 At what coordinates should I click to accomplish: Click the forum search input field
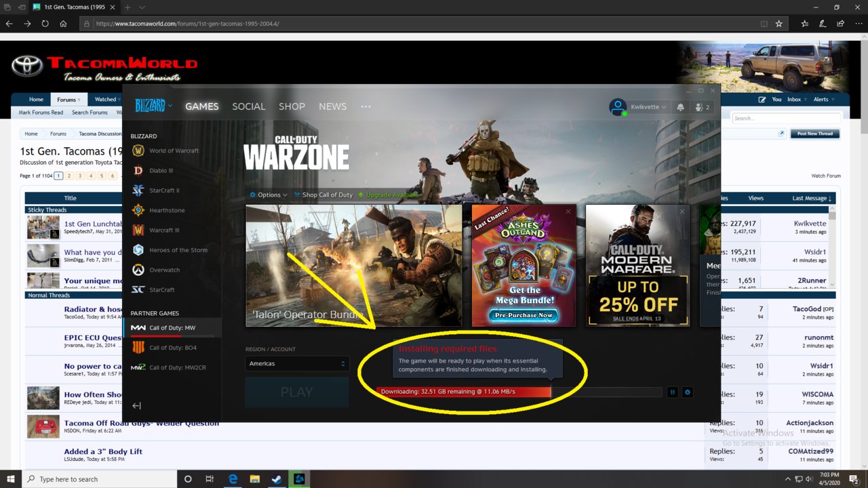(x=786, y=119)
